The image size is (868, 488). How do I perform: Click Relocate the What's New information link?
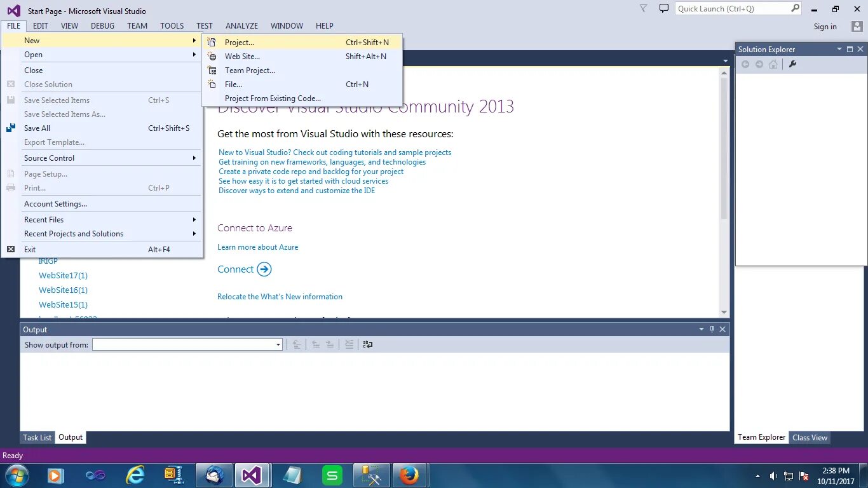(x=280, y=297)
